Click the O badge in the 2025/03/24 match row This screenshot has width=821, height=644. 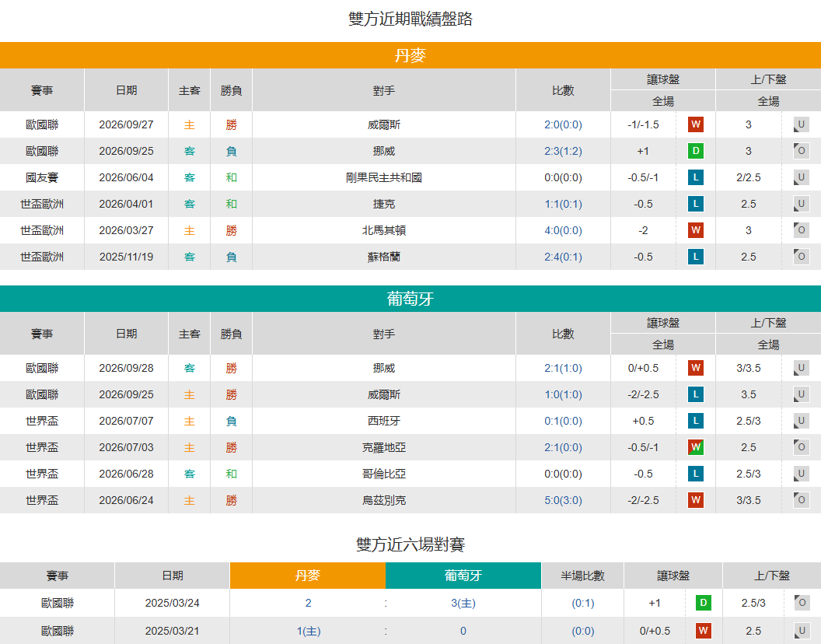pyautogui.click(x=802, y=603)
